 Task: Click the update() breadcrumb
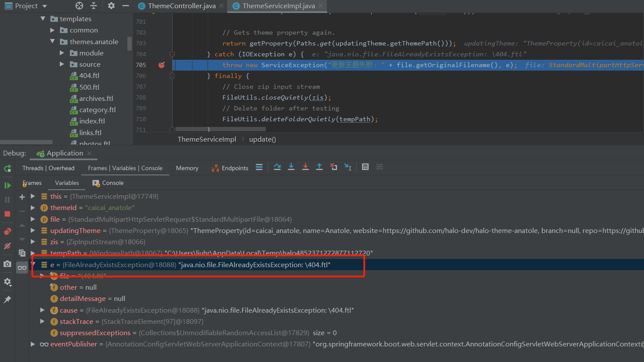point(263,139)
